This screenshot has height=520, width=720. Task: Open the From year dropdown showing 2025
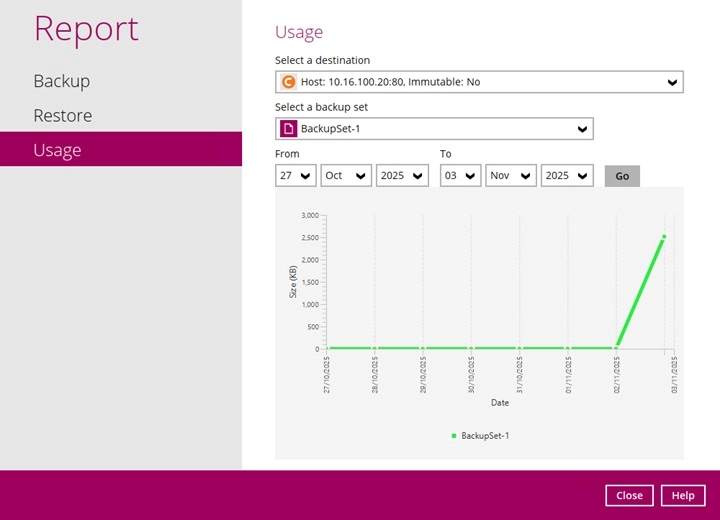[x=402, y=175]
